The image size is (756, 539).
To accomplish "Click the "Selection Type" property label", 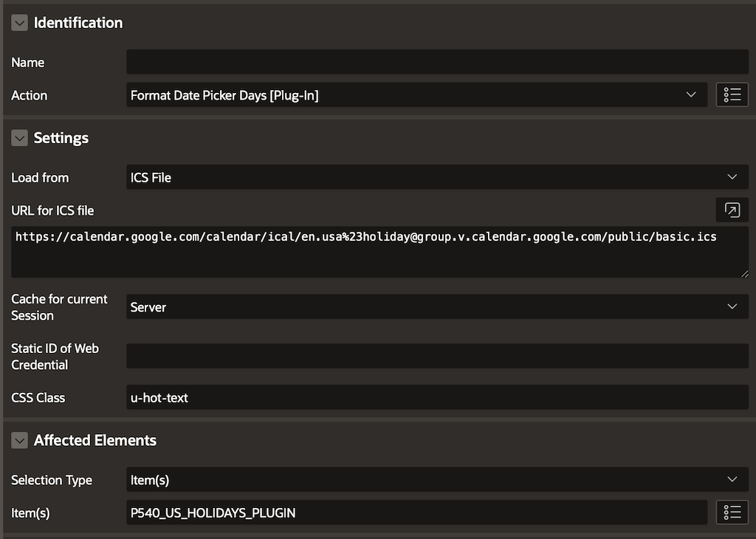I will click(x=52, y=480).
